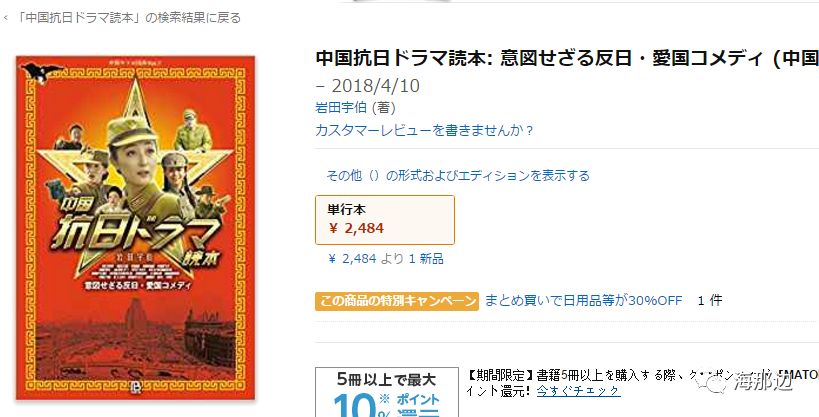Return to 「中国抗日ドラマ読本」 search results
The width and height of the screenshot is (819, 417).
point(129,18)
